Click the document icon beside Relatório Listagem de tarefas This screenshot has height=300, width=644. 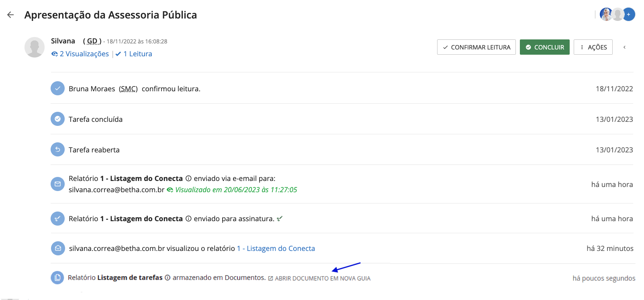tap(57, 277)
